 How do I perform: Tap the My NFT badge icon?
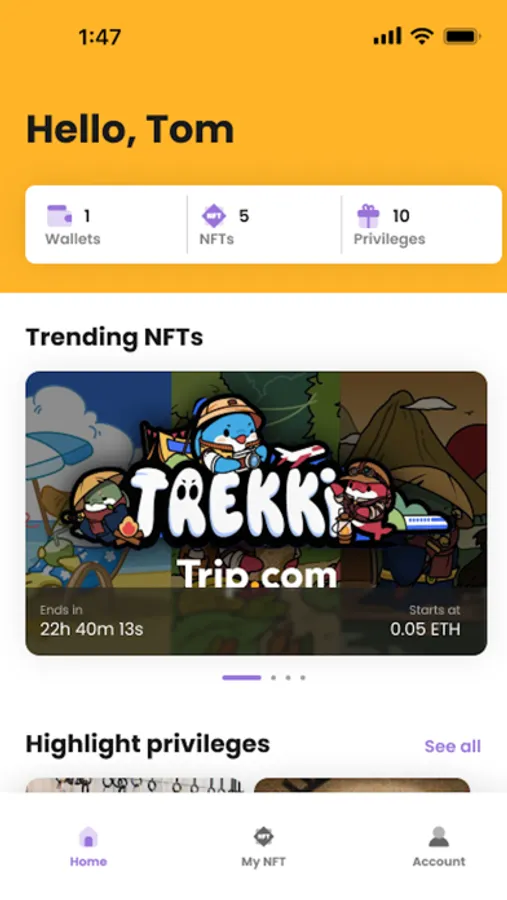tap(264, 837)
